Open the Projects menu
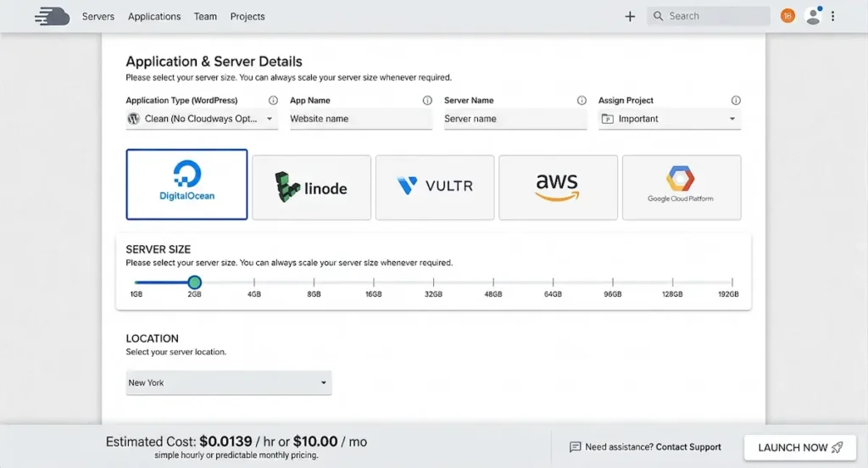This screenshot has width=868, height=468. click(x=248, y=17)
